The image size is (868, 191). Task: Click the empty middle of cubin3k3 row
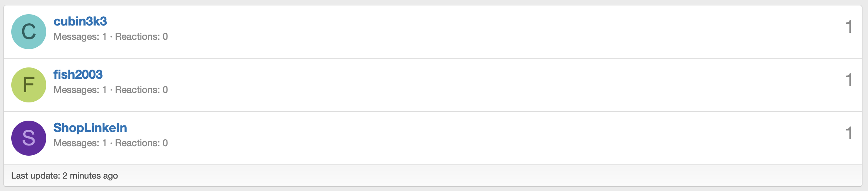pyautogui.click(x=473, y=32)
